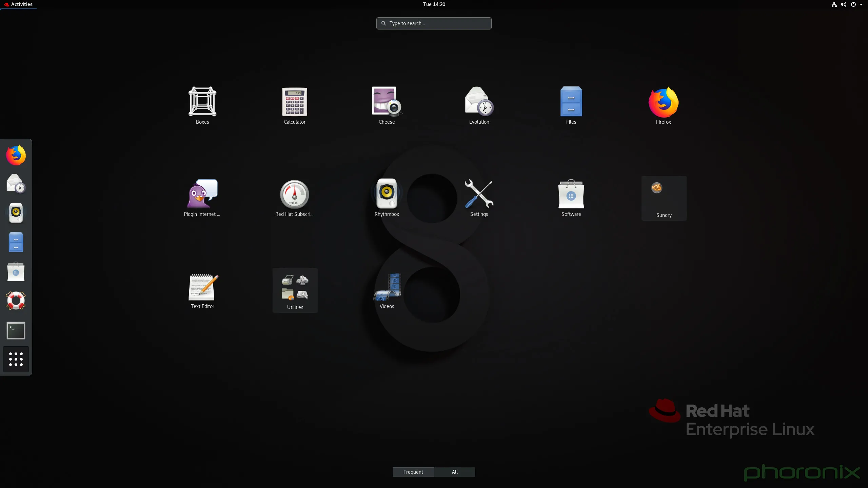The image size is (868, 488).
Task: Switch to the Frequent apps tab
Action: click(x=413, y=471)
